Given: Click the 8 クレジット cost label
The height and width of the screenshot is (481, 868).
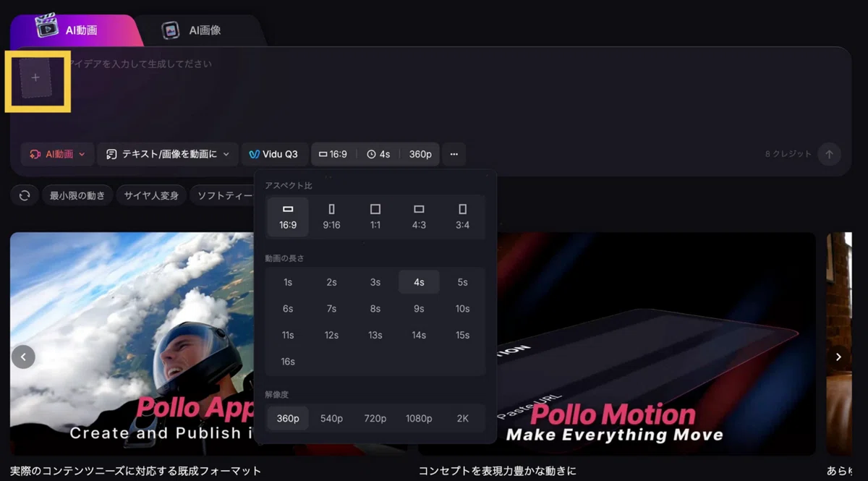Looking at the screenshot, I should (788, 154).
